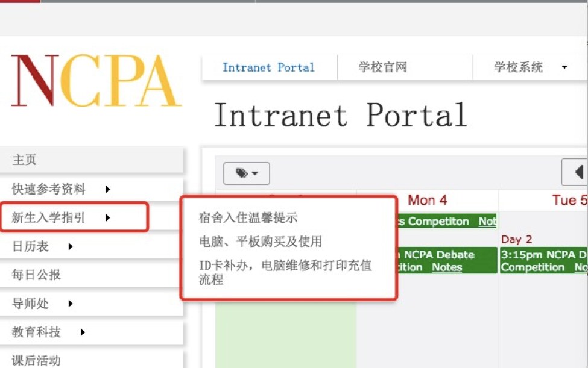The width and height of the screenshot is (588, 368).
Task: Open Notes link in Monday Competiton event
Action: (487, 221)
